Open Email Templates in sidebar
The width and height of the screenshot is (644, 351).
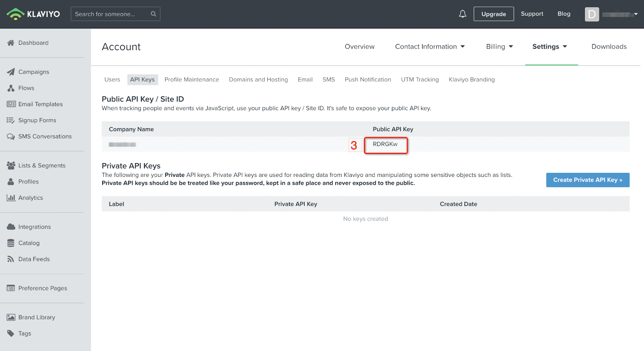click(41, 104)
